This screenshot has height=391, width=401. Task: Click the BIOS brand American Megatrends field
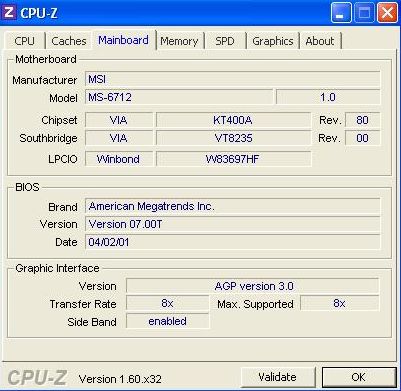pos(233,206)
